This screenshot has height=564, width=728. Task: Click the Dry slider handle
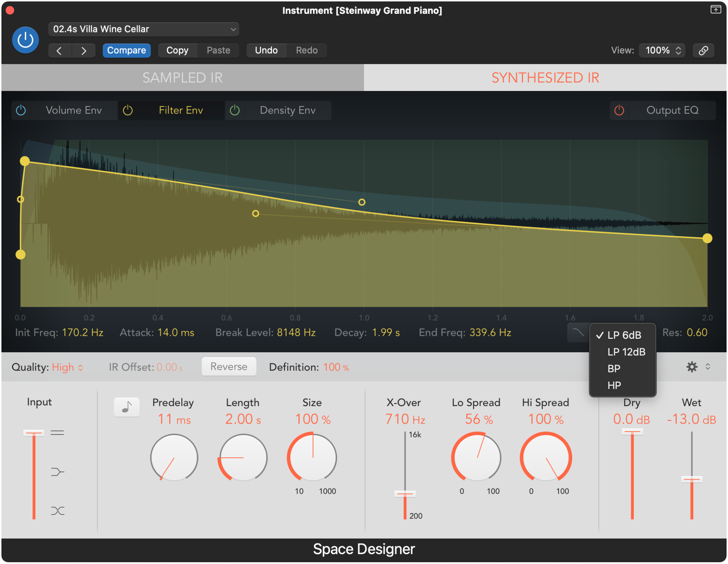click(x=632, y=432)
